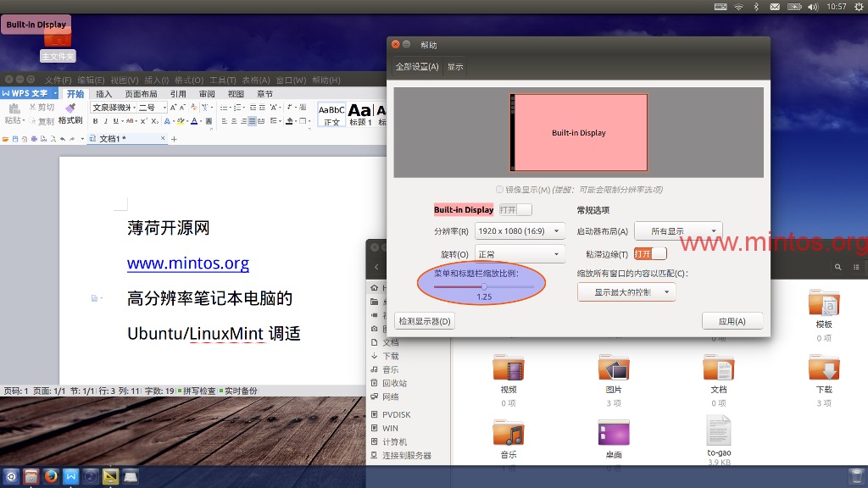Click the align left icon in WPS
Screen dimensions: 868x488
coord(224,121)
